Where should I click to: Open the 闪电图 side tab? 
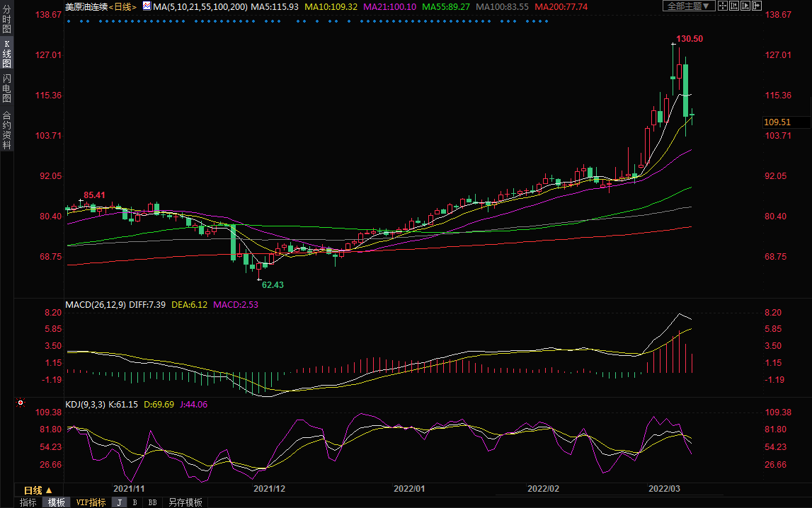(6, 88)
